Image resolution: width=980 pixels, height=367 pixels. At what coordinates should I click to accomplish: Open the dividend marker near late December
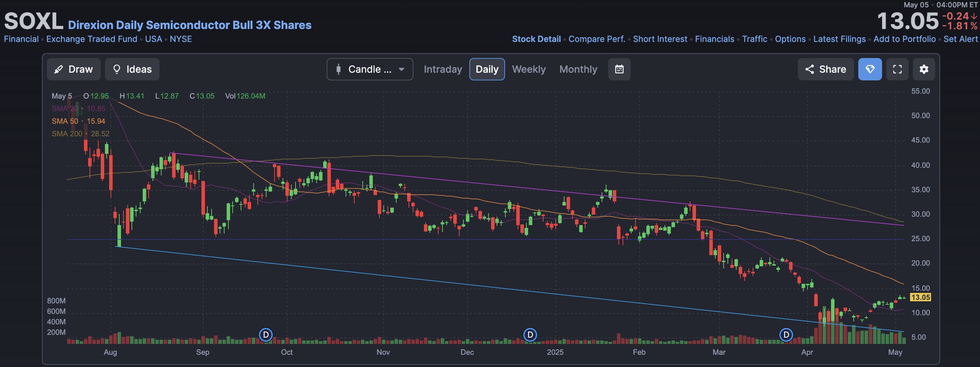(530, 335)
